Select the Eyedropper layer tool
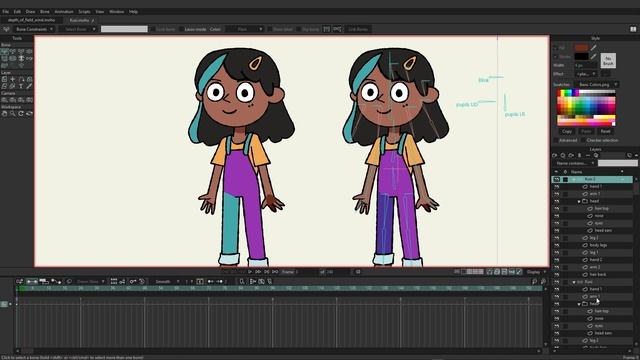The image size is (640, 360). [x=29, y=86]
